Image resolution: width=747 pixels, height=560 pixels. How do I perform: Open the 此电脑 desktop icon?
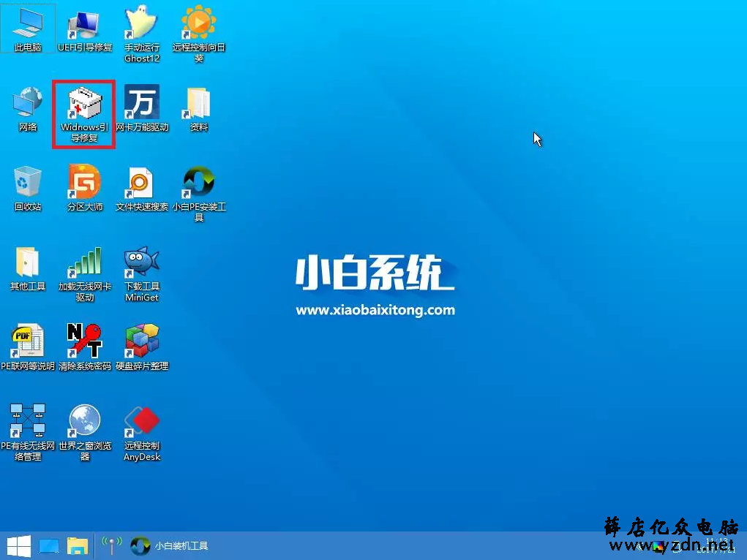[28, 29]
